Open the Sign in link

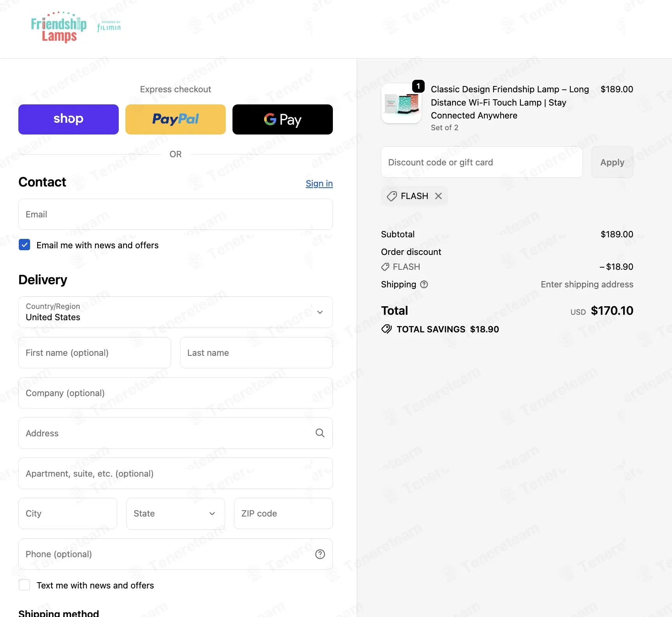[x=319, y=183]
